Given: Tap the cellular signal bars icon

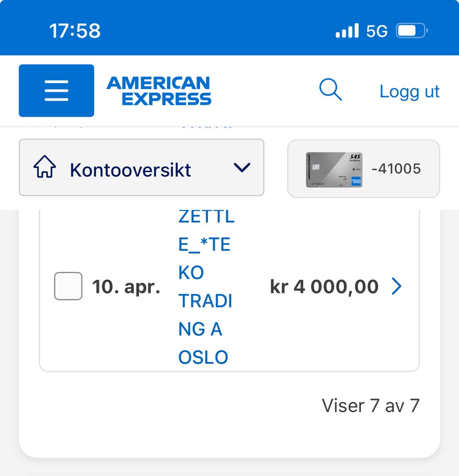Looking at the screenshot, I should coord(347,31).
